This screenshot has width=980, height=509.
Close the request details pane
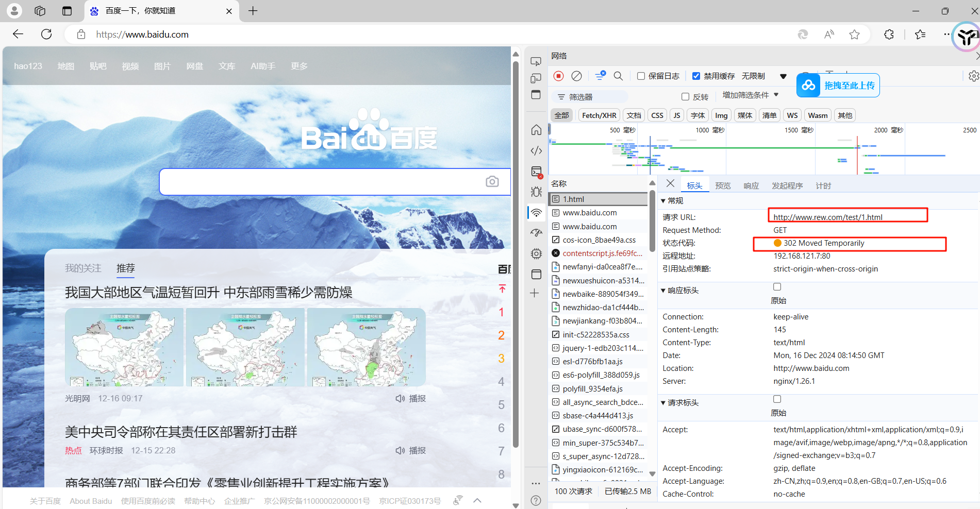click(x=670, y=183)
